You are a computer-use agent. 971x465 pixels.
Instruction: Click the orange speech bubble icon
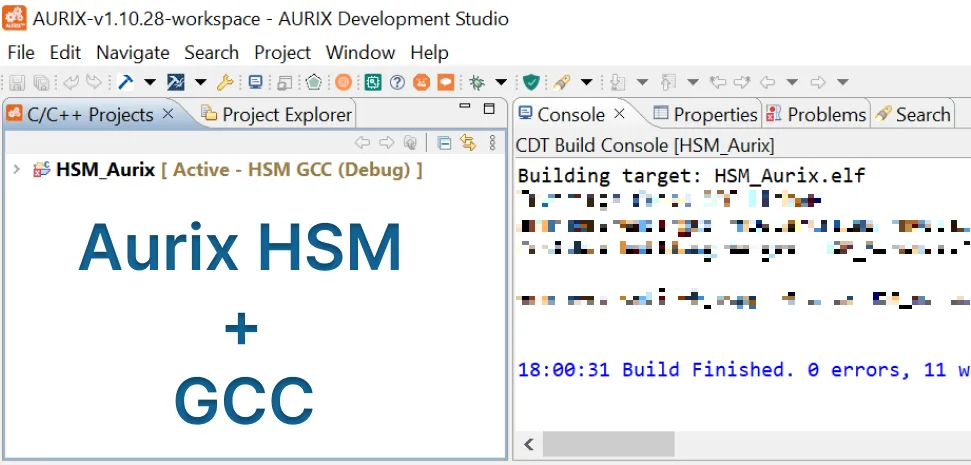click(446, 82)
